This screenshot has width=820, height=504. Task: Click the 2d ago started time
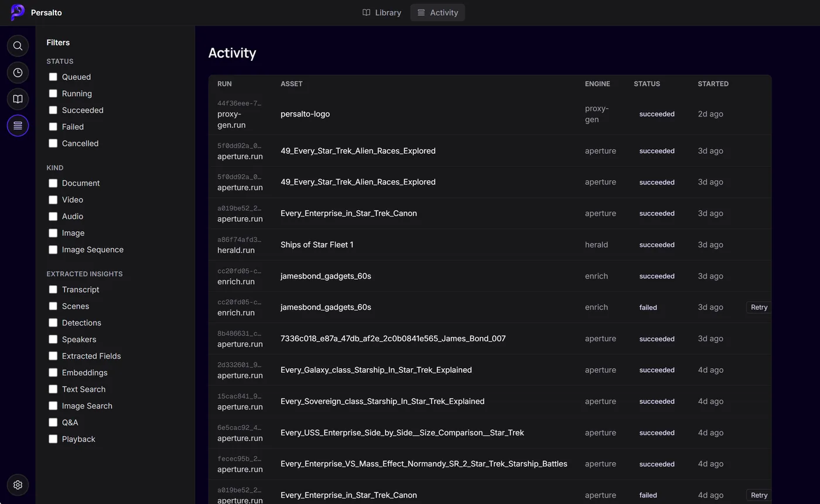(710, 114)
